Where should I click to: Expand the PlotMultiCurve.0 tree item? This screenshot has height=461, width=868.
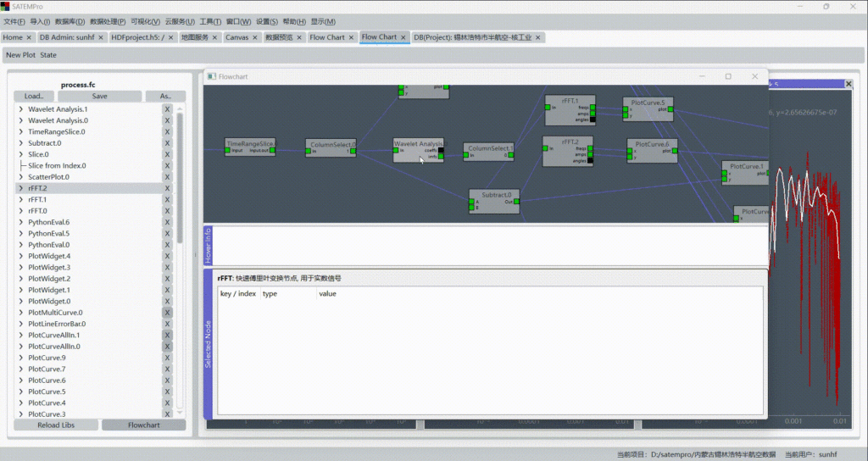20,313
